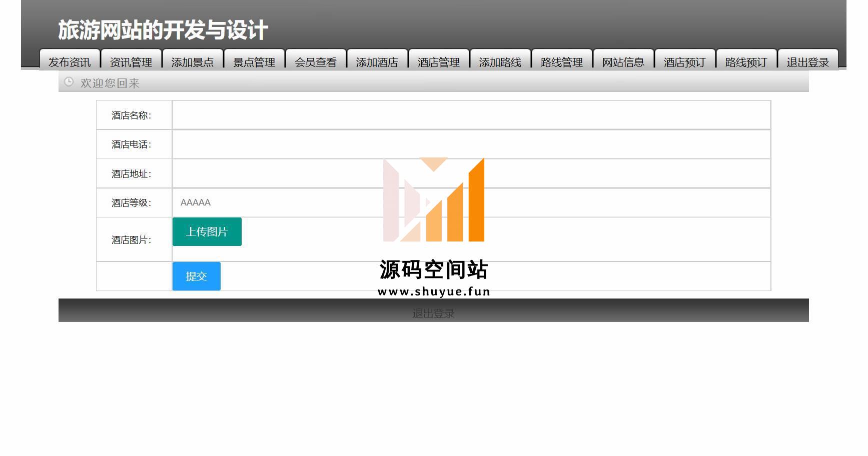Select the 网站信息 tab

pos(624,60)
